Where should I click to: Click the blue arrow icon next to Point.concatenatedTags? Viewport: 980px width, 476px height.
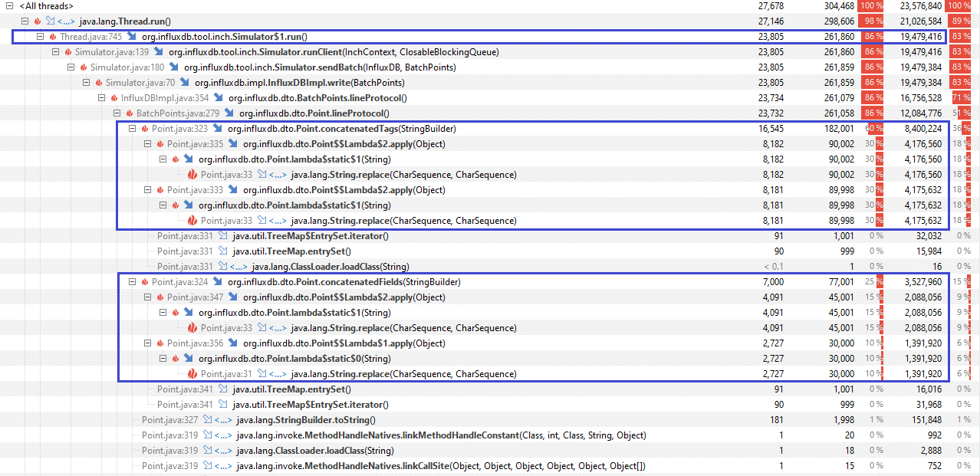(217, 128)
